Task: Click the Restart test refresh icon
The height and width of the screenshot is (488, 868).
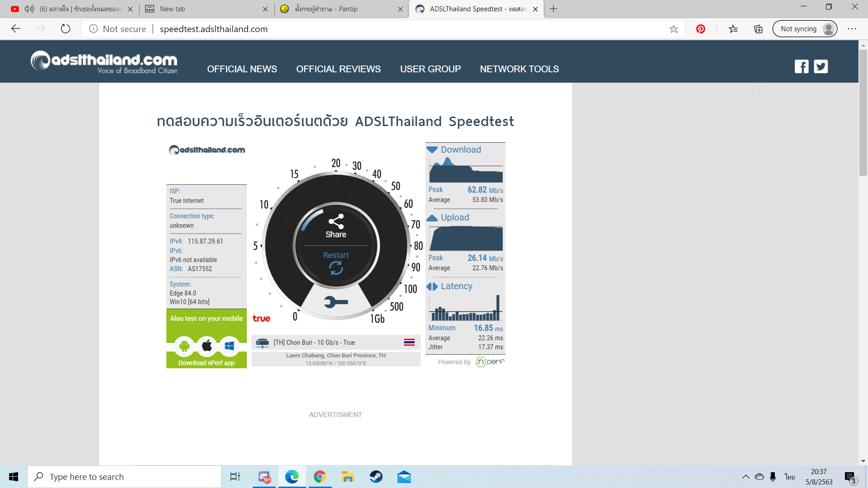Action: tap(336, 268)
